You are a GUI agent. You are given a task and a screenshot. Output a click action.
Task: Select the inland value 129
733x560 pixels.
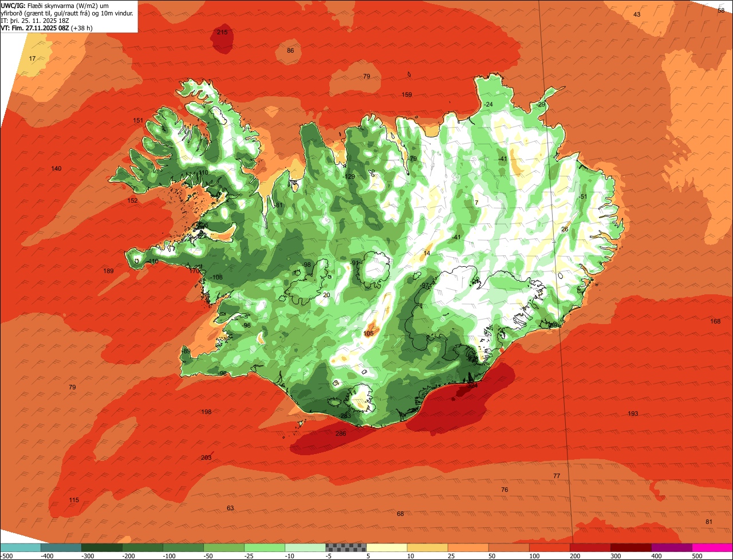350,176
